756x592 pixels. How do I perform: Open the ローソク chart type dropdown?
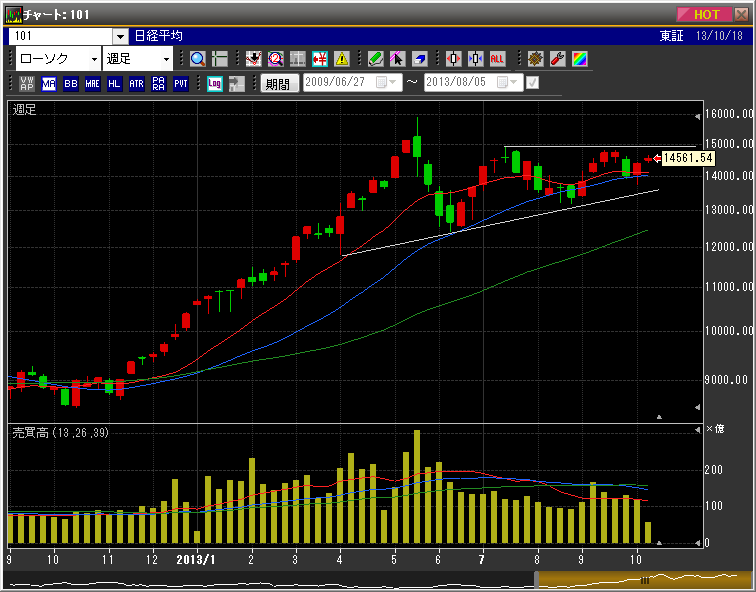[x=58, y=59]
